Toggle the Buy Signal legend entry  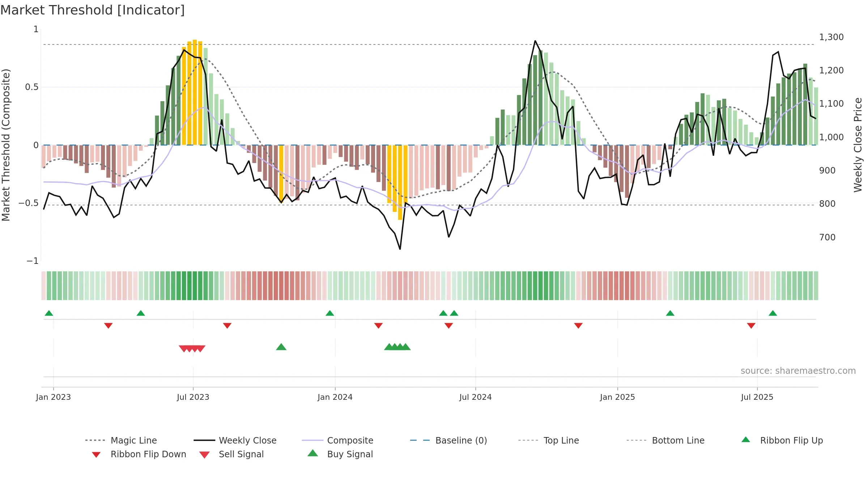340,454
